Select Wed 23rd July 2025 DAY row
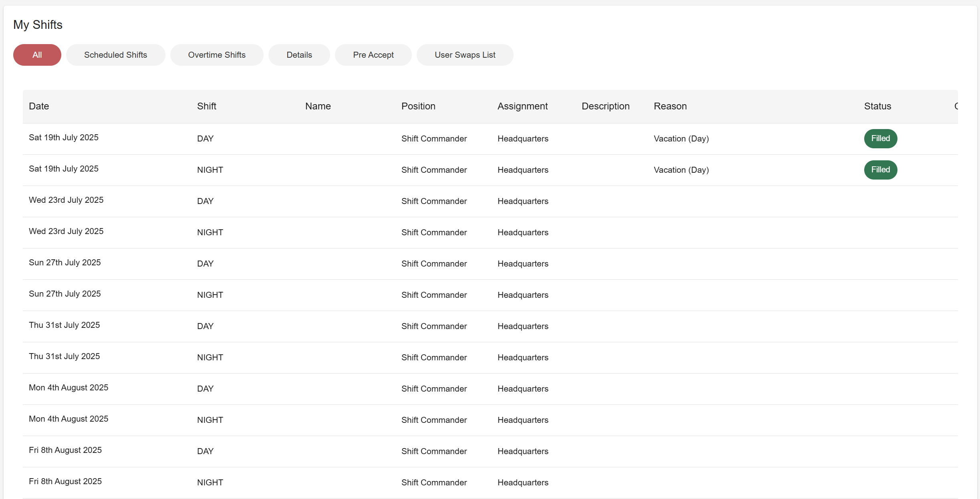Viewport: 980px width, 499px height. pyautogui.click(x=66, y=200)
